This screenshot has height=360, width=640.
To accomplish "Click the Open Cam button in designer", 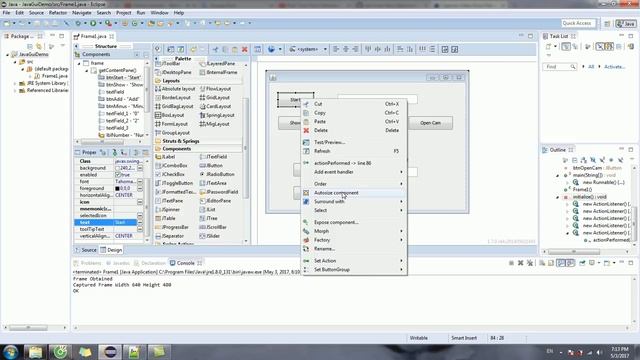I will pos(430,123).
